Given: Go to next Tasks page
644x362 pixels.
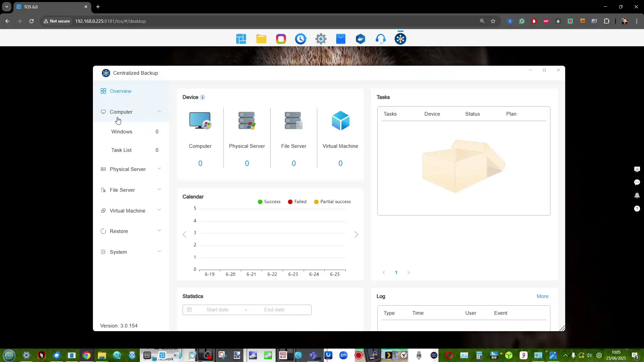Looking at the screenshot, I should click(408, 273).
